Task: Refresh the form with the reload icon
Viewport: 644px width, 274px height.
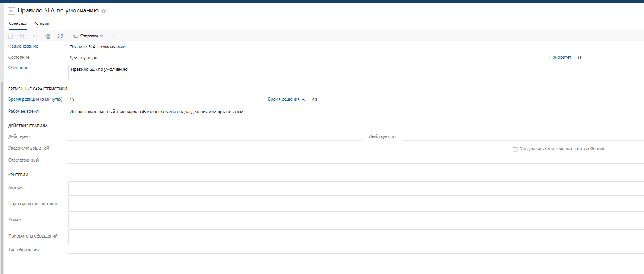Action: coord(60,36)
